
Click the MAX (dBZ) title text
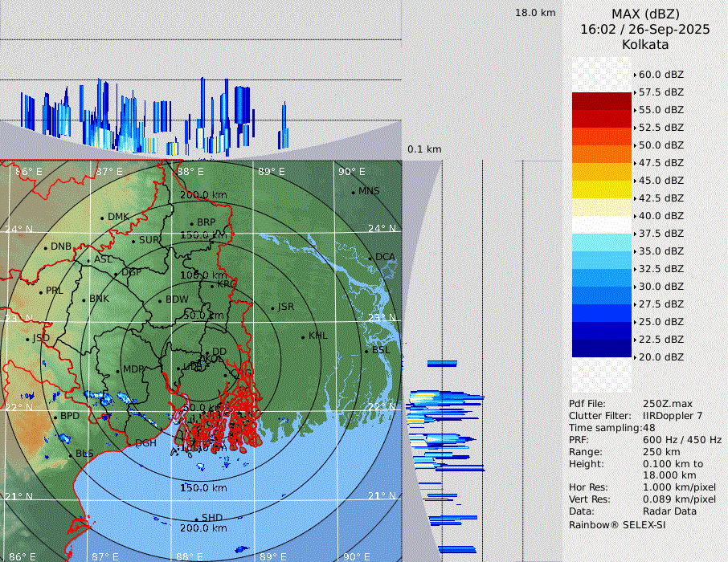[x=645, y=14]
